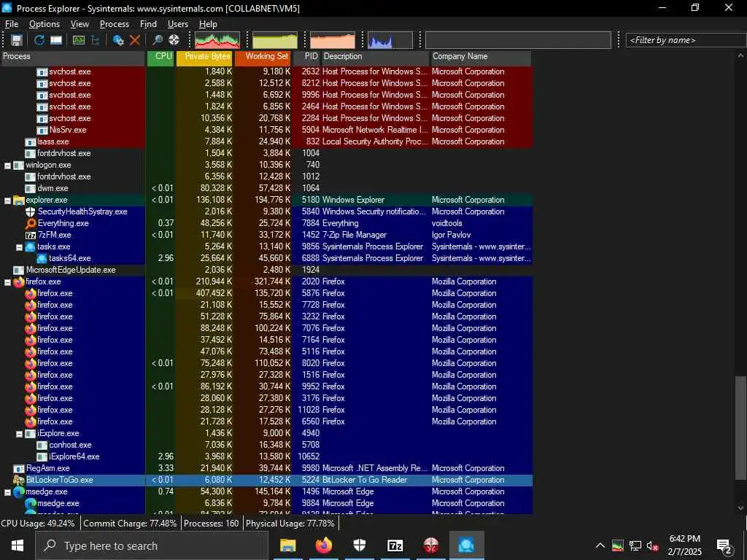Click the CPU Usage status bar entry
The width and height of the screenshot is (747, 560).
click(38, 524)
